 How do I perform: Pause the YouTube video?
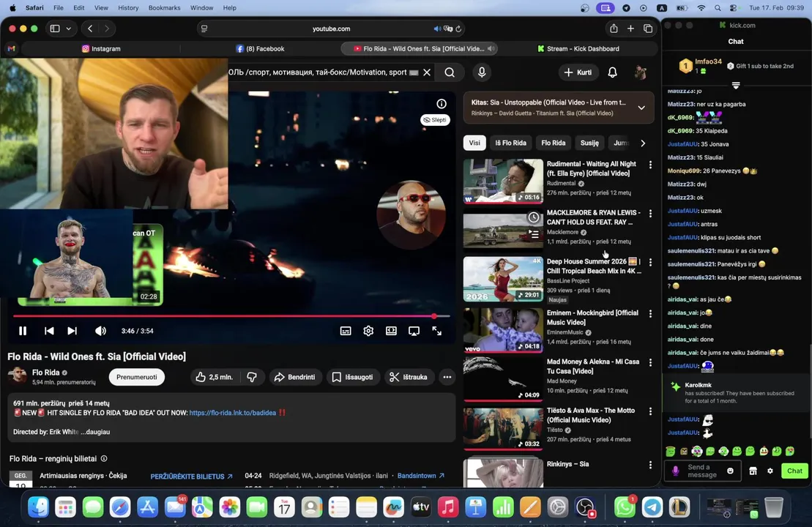(x=23, y=331)
